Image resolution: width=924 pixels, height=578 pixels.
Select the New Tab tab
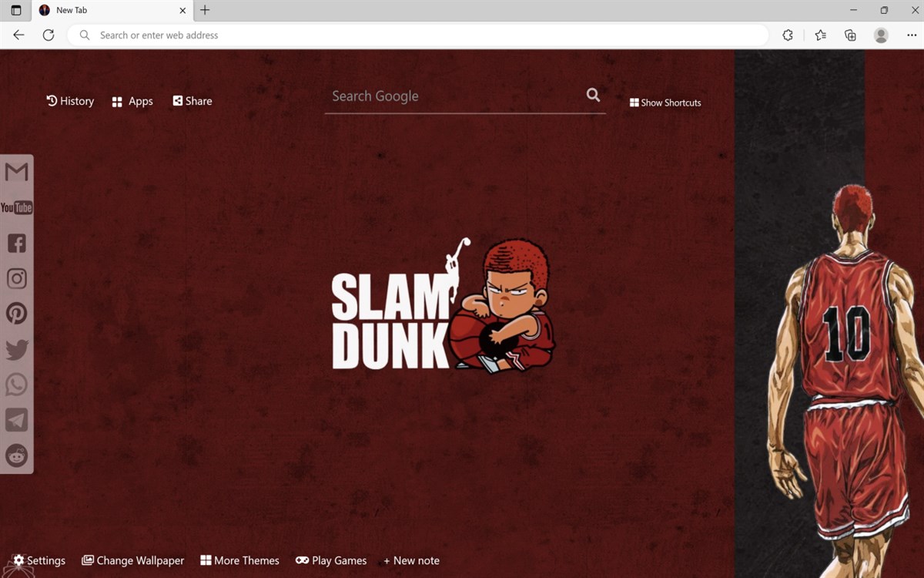point(112,11)
